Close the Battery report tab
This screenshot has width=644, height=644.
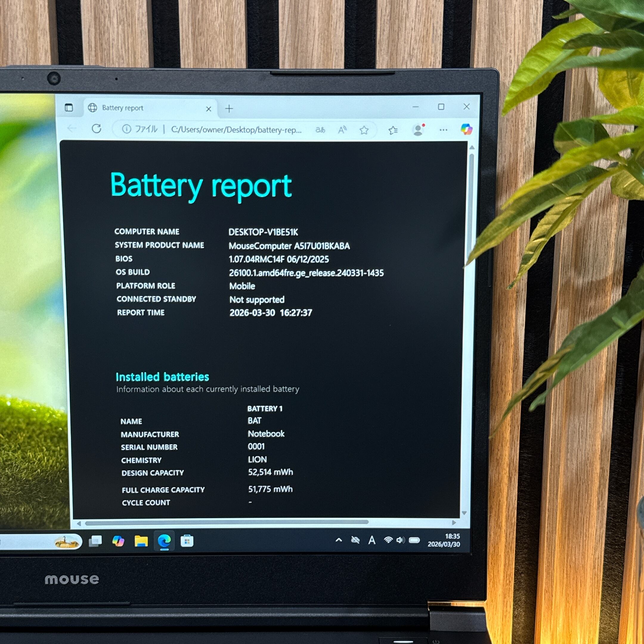click(x=209, y=109)
